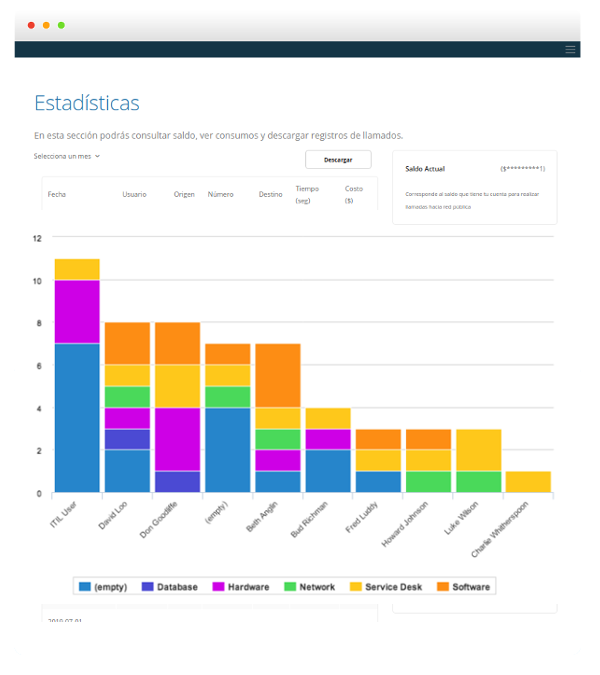
Task: Click the Saldo Actual label
Action: (425, 169)
